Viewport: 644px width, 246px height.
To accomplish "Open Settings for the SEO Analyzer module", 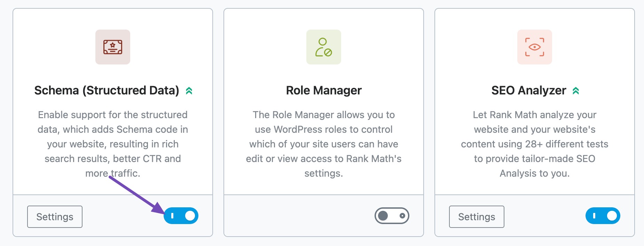I will pos(476,216).
